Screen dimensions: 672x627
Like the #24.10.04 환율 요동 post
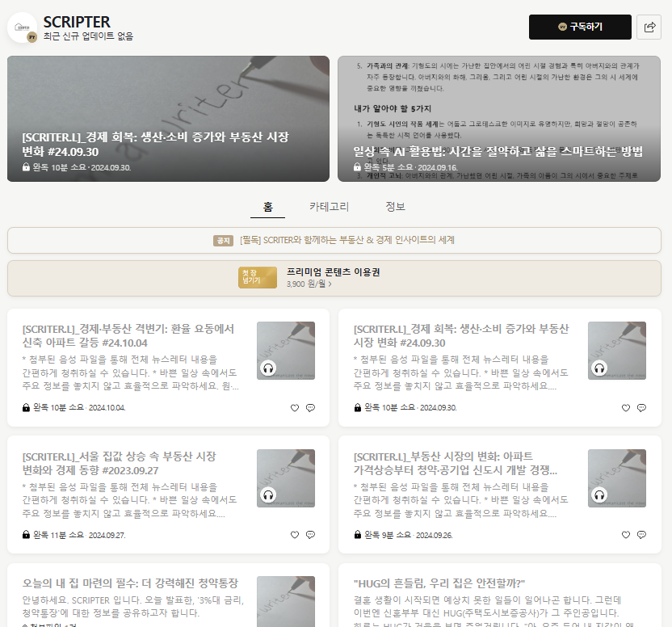[x=295, y=408]
